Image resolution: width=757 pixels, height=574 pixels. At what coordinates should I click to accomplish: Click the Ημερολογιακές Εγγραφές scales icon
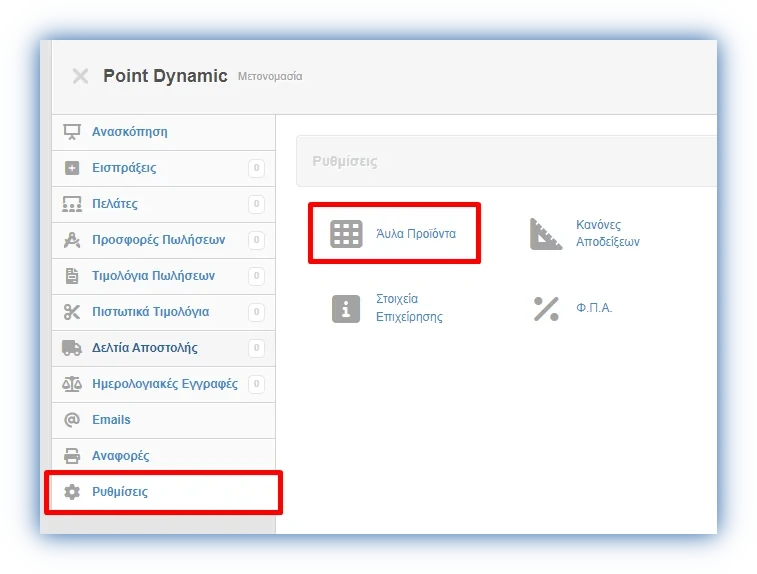pyautogui.click(x=71, y=384)
